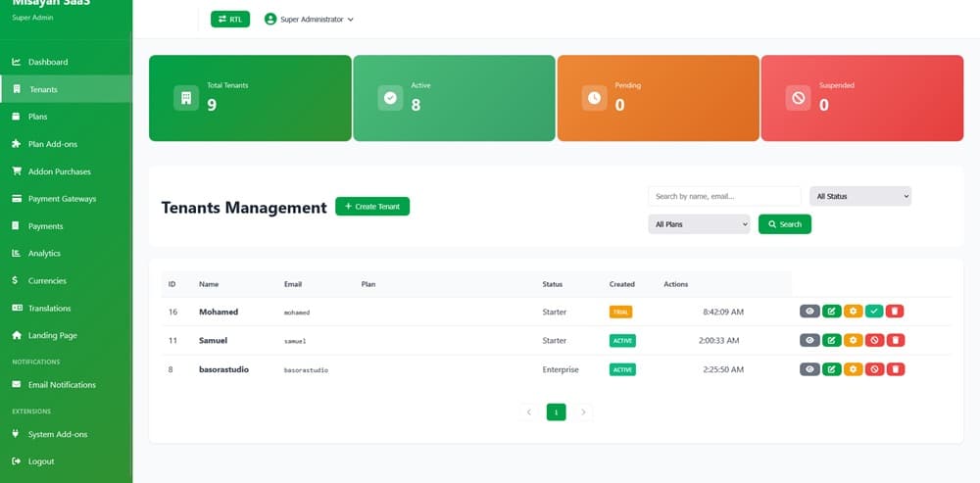980x483 pixels.
Task: Activate Mohamed tenant with green checkmark
Action: 874,312
